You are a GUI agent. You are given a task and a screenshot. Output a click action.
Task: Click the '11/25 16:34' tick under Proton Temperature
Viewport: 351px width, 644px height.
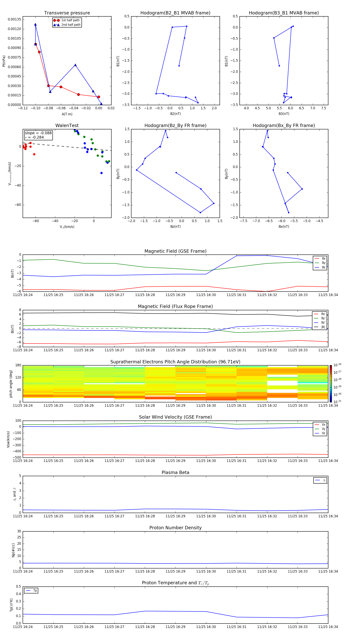(x=328, y=627)
